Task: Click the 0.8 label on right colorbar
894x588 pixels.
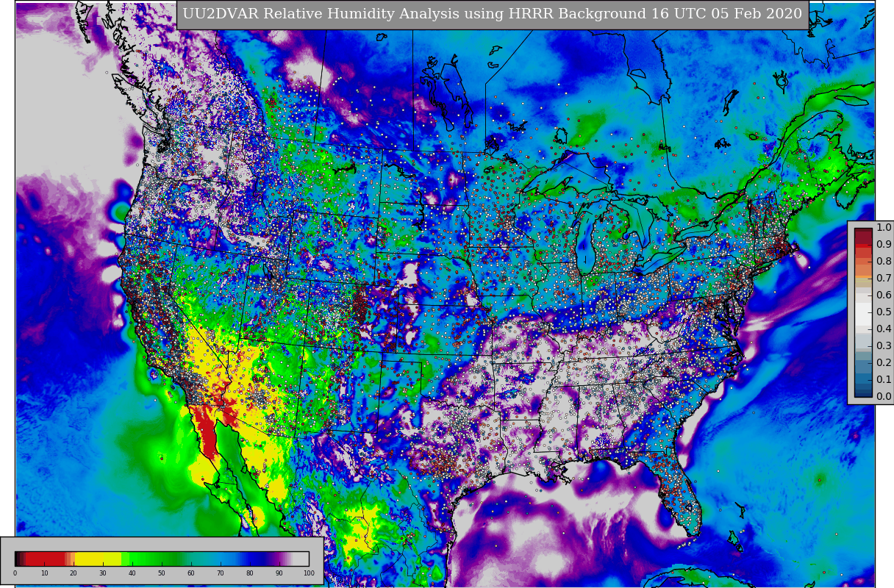Action: point(884,261)
